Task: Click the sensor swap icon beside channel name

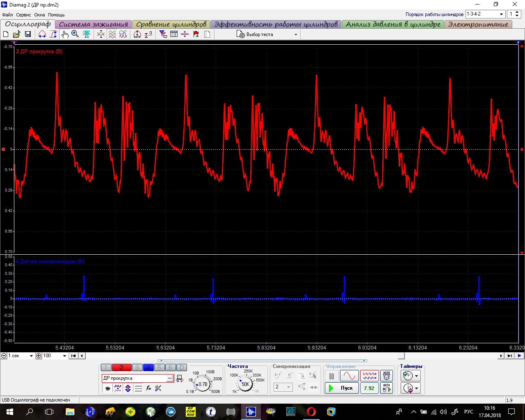Action: coord(179,379)
